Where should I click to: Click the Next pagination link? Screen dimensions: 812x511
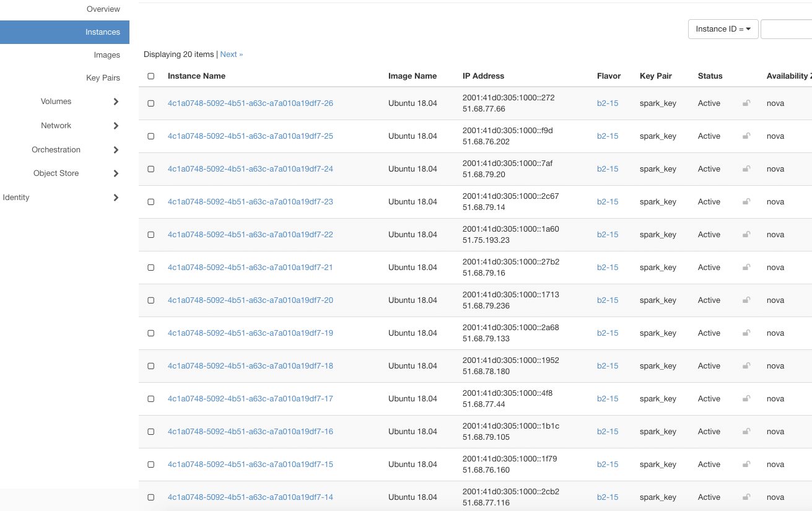point(231,55)
